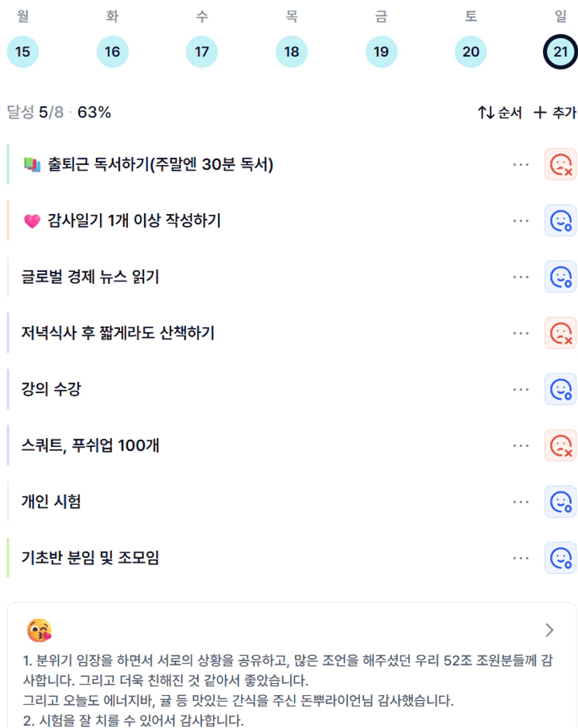The height and width of the screenshot is (728, 578).
Task: Click smiley icon for 개인 시험
Action: click(561, 501)
